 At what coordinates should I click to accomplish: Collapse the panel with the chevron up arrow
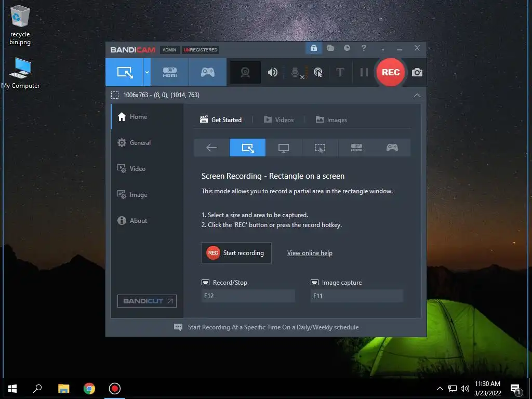tap(417, 96)
